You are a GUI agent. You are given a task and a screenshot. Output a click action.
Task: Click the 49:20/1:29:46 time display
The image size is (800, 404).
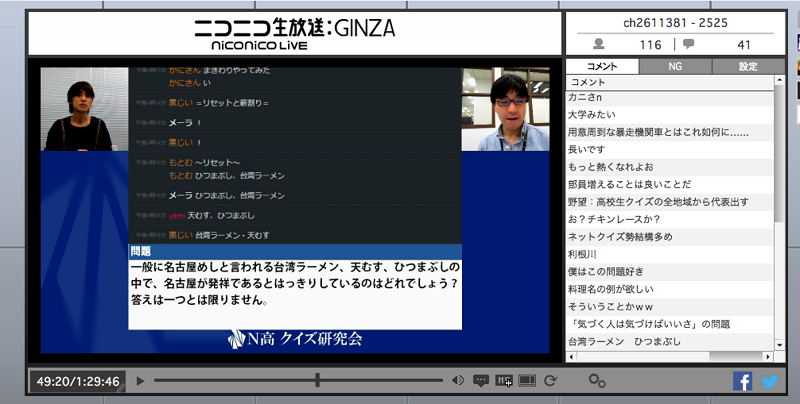[x=78, y=382]
